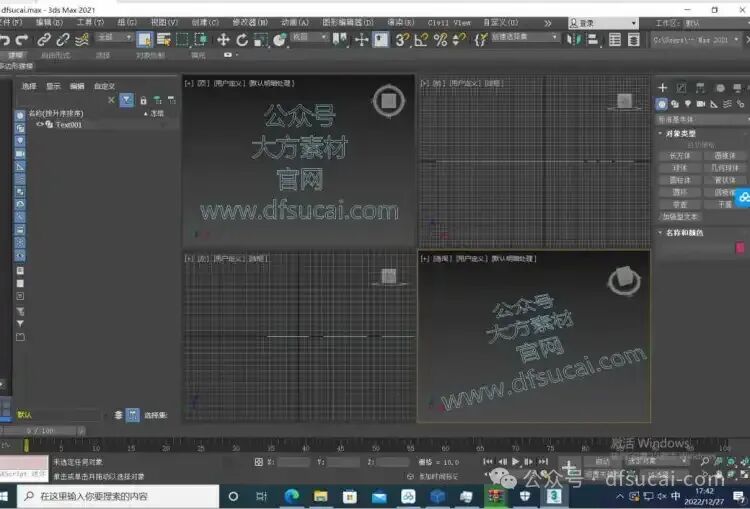Open the Motion tab in command panel
Viewport: 750px width, 509px height.
[719, 87]
